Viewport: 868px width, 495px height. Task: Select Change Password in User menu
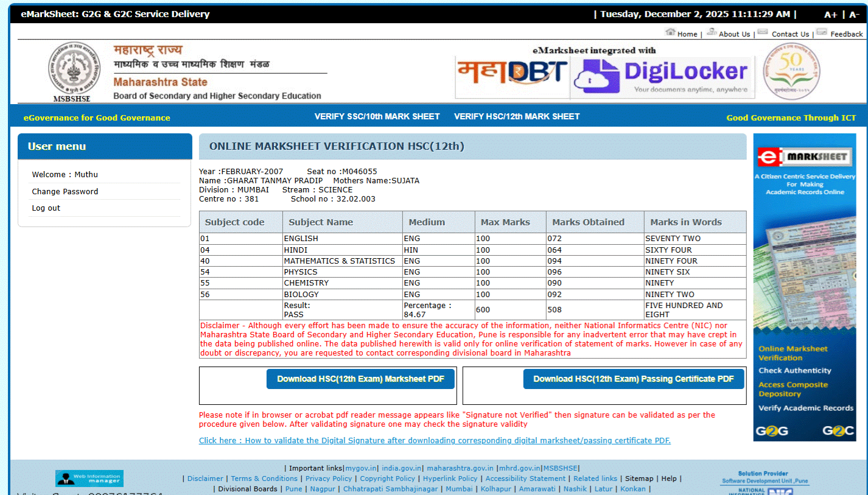click(x=65, y=191)
